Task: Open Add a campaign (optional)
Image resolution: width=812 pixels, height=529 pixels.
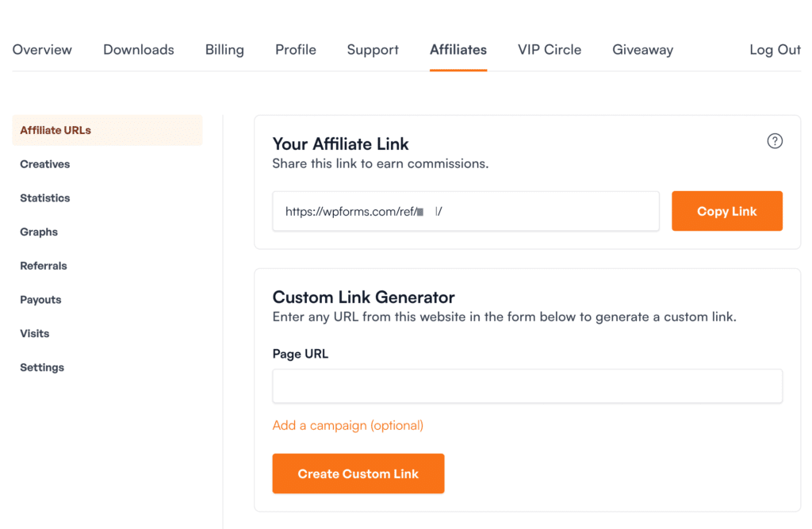Action: coord(347,425)
